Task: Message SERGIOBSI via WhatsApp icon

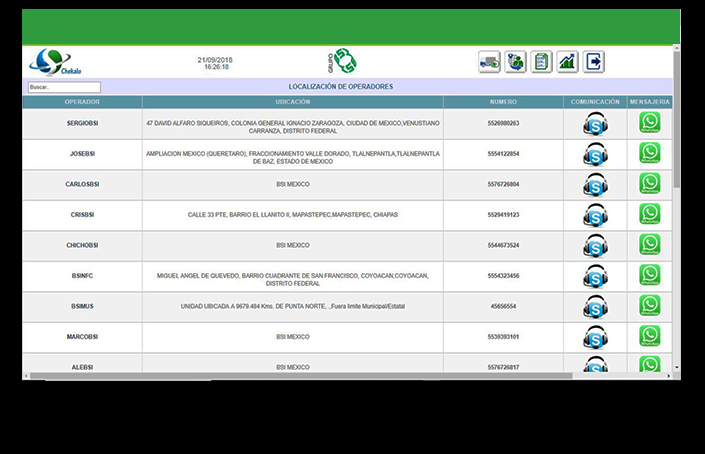Action: tap(650, 122)
